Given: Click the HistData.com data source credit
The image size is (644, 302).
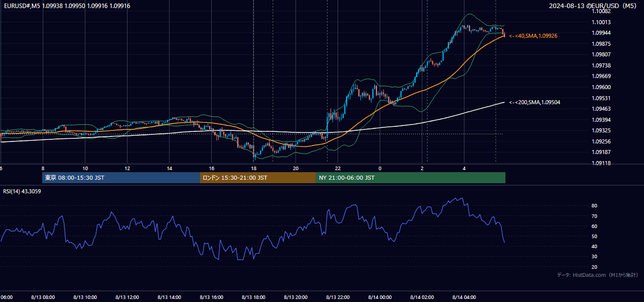Looking at the screenshot, I should click(x=598, y=275).
